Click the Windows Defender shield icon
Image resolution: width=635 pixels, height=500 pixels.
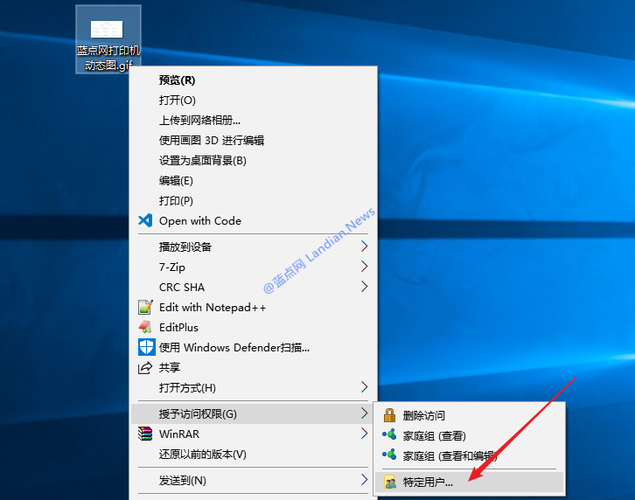point(146,347)
